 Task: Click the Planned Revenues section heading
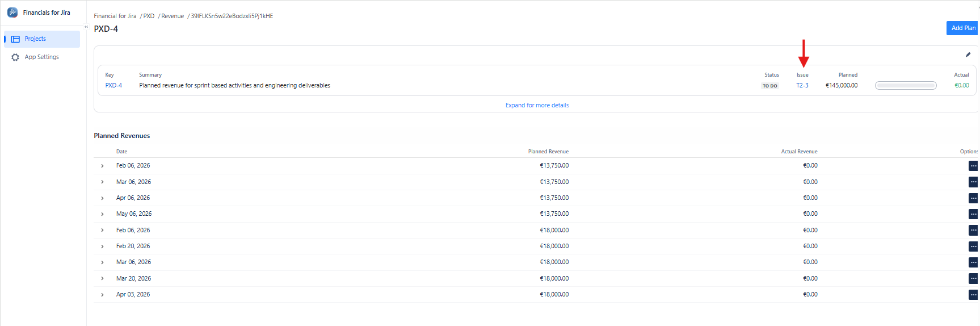point(122,136)
